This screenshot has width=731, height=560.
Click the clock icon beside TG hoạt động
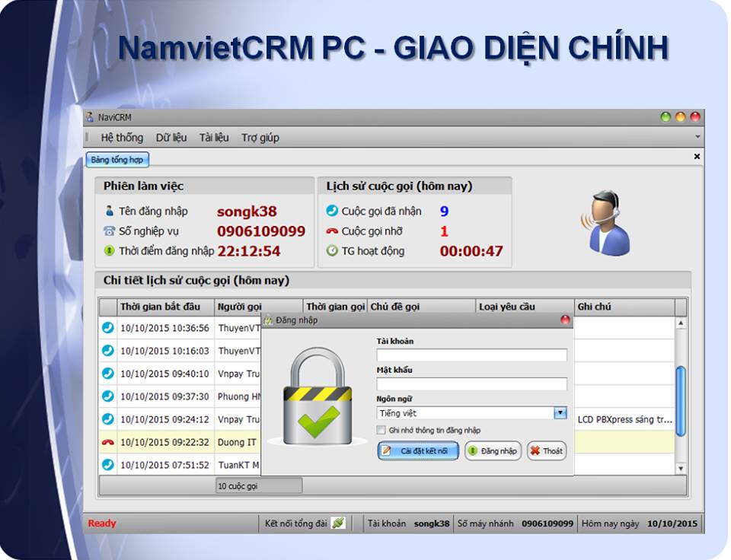pos(332,251)
